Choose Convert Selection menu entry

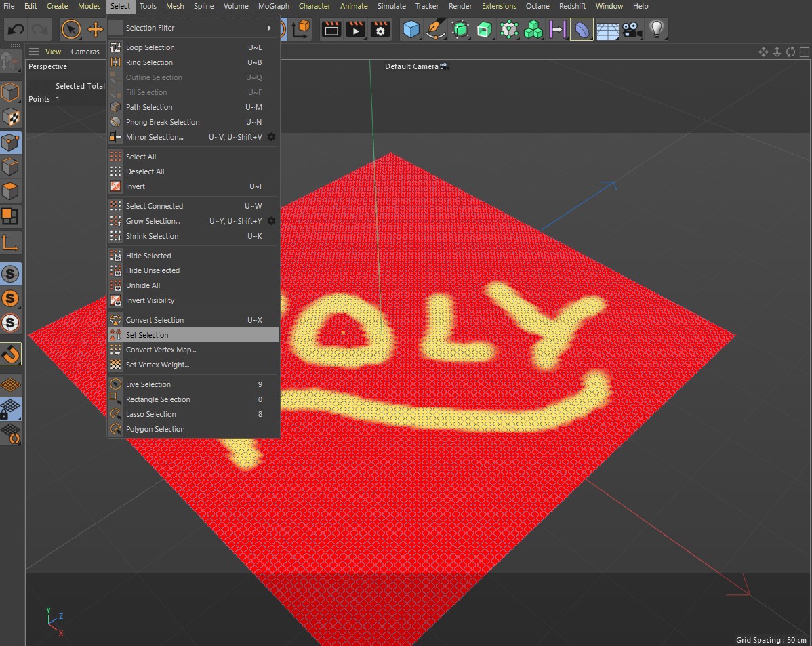click(193, 320)
